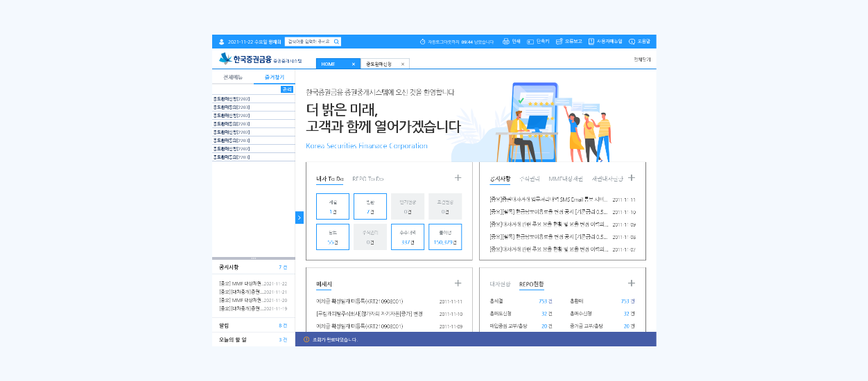The image size is (868, 381).
Task: Open the To Do card showing 55건
Action: (333, 237)
